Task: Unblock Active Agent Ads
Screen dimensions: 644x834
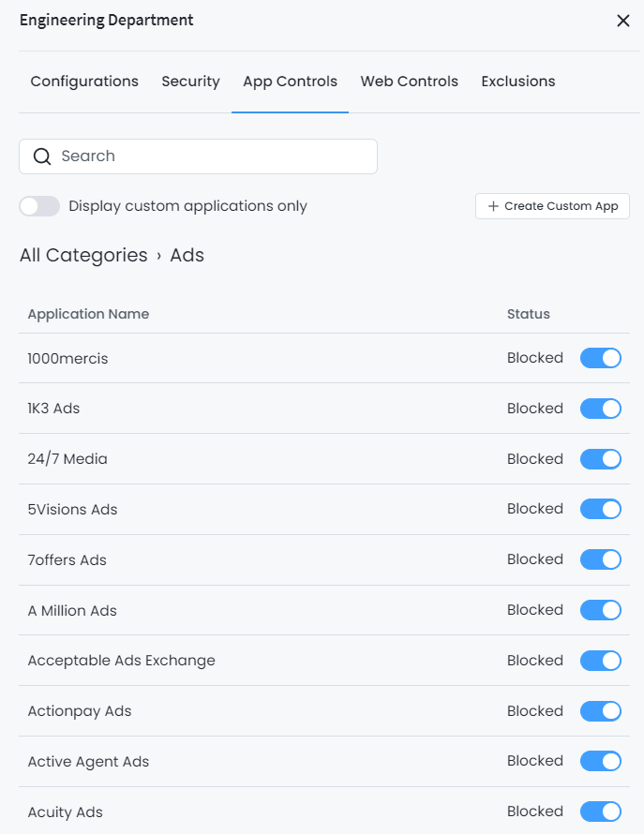Action: (601, 761)
